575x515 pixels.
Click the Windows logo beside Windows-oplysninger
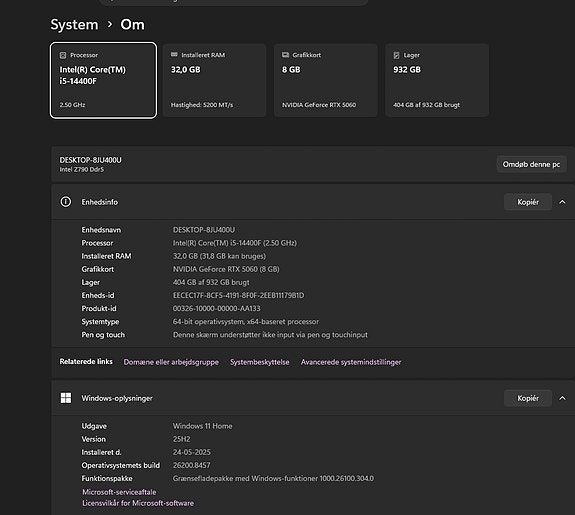[x=66, y=398]
